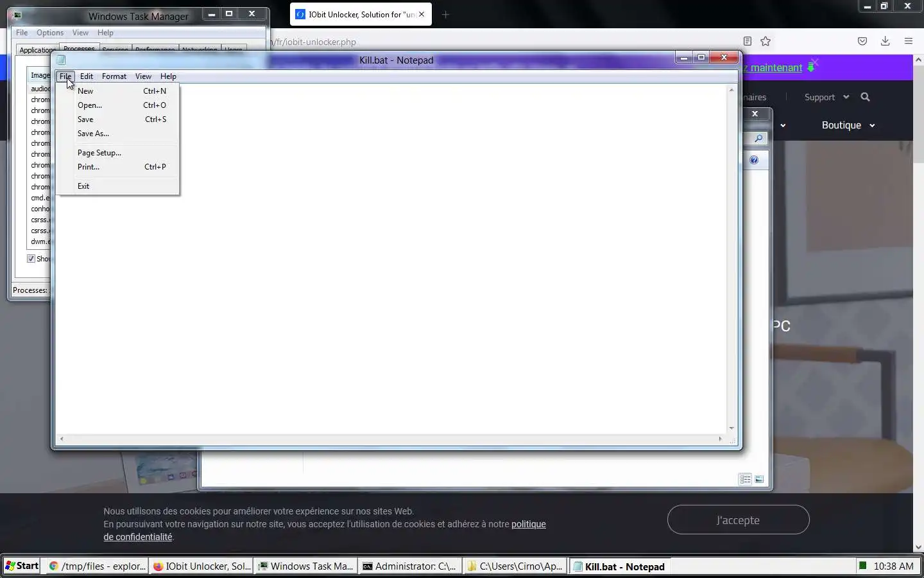Click Task Manager title bar icon
Viewport: 924px width, 578px height.
pos(18,15)
